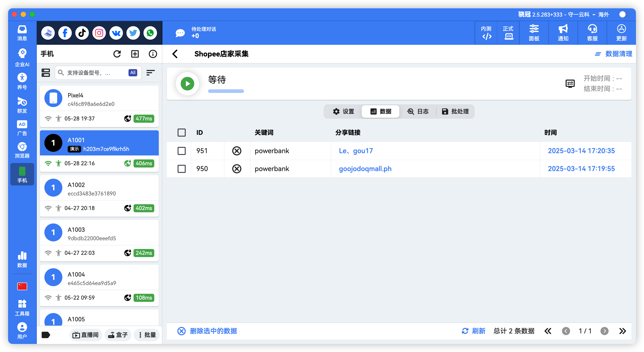Go back from Shopee店家采集 page
The width and height of the screenshot is (644, 352).
(x=175, y=54)
